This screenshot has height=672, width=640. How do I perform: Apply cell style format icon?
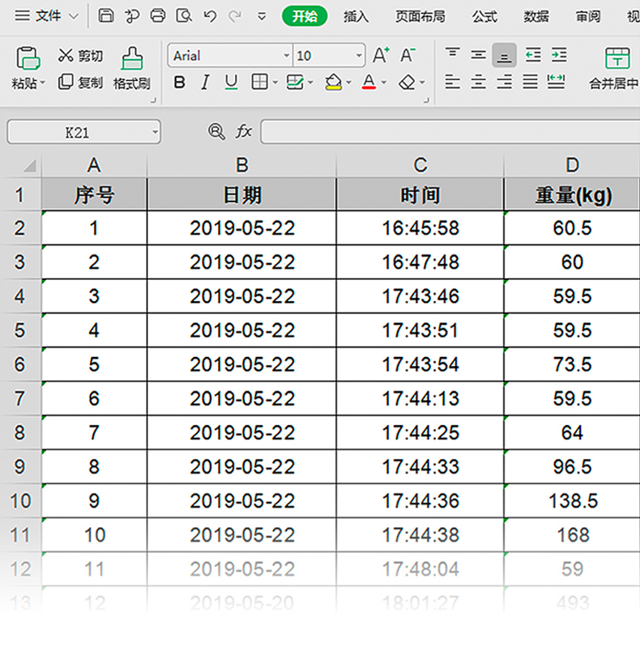(295, 82)
